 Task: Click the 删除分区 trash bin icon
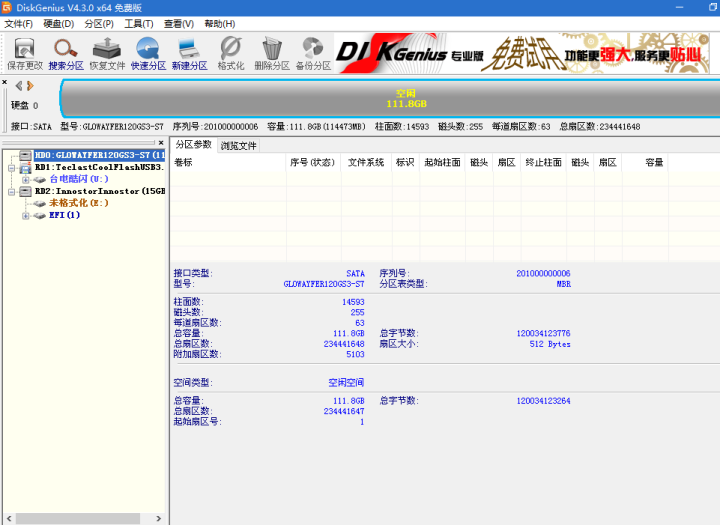pyautogui.click(x=271, y=52)
